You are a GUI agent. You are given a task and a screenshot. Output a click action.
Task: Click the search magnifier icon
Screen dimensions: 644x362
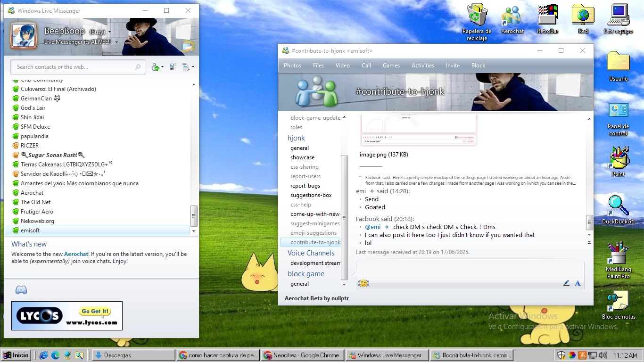pyautogui.click(x=138, y=67)
